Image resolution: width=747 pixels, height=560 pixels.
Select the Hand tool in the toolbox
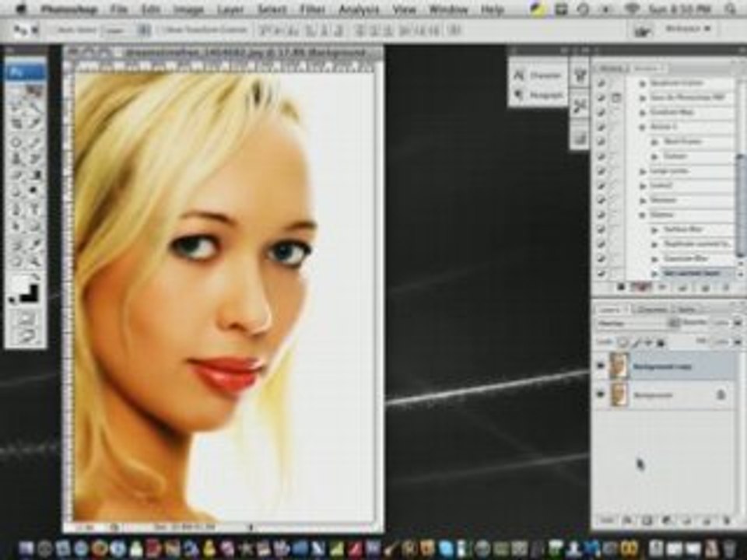click(17, 261)
